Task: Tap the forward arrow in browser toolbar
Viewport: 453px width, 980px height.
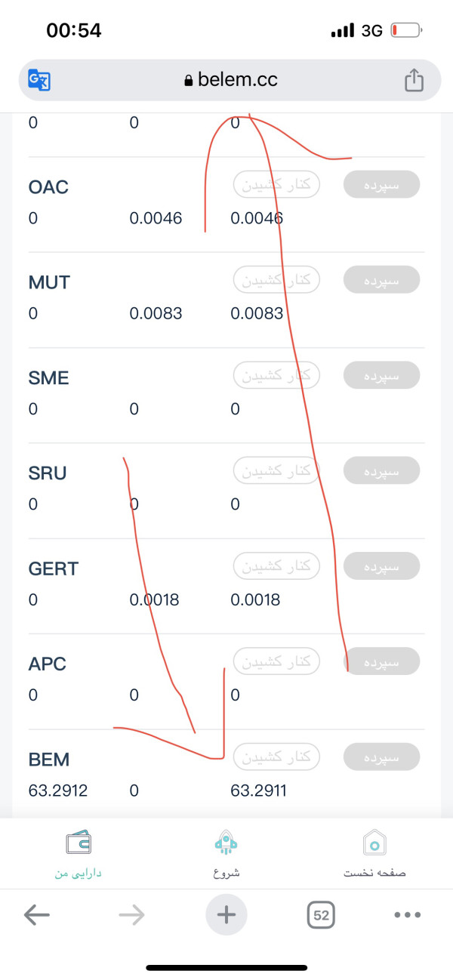Action: [x=131, y=915]
